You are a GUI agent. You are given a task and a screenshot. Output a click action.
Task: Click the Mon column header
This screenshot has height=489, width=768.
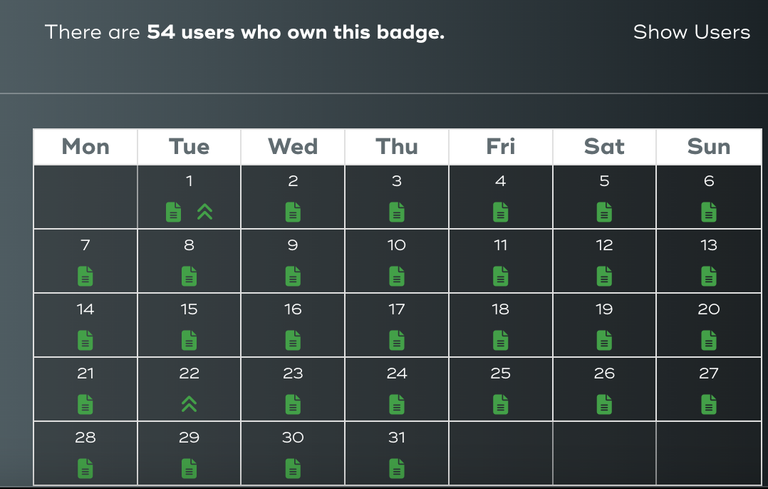86,147
